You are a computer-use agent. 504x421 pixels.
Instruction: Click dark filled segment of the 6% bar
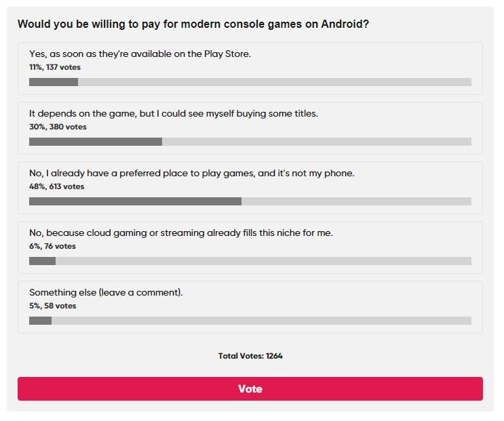(x=42, y=261)
